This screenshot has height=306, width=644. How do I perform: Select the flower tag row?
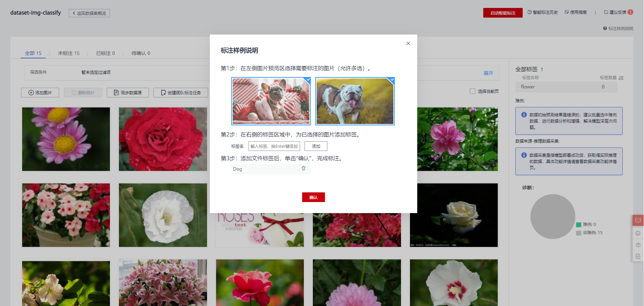pos(566,87)
